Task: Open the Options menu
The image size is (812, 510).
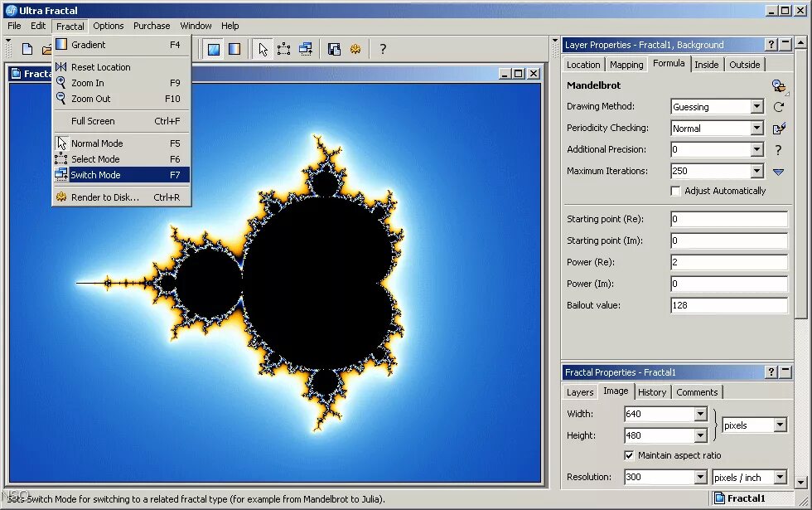Action: tap(109, 26)
